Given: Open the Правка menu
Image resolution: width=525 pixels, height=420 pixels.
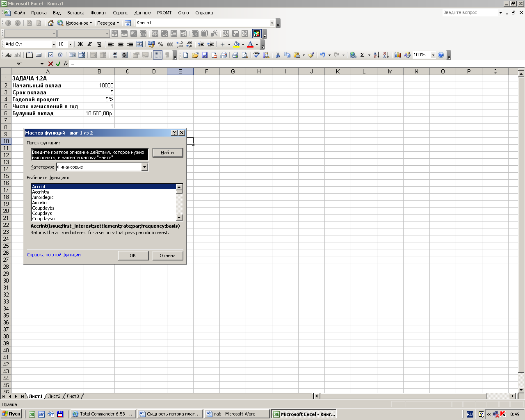Looking at the screenshot, I should [39, 13].
